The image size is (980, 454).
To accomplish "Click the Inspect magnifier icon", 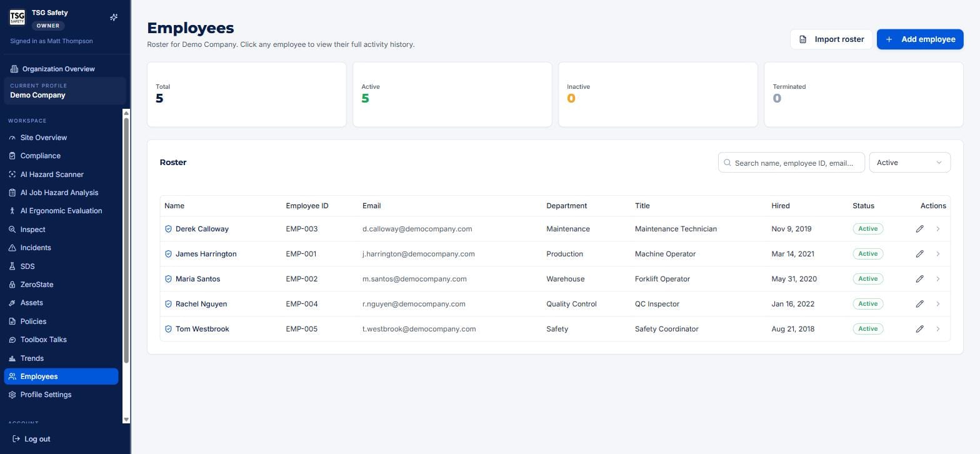I will [12, 230].
